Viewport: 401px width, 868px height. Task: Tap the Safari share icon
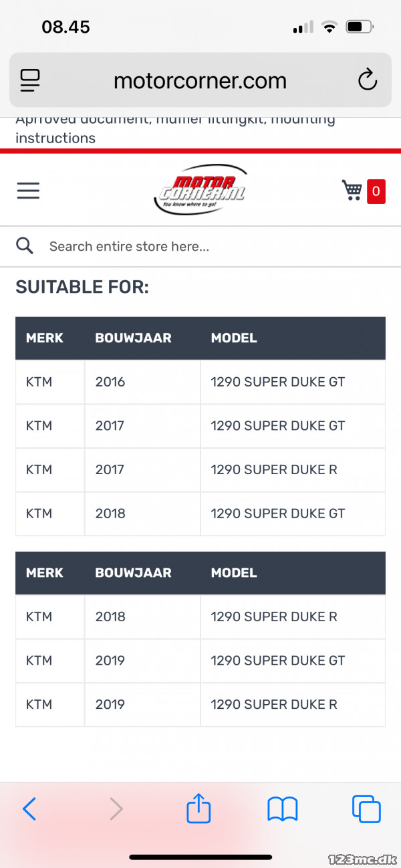coord(198,808)
